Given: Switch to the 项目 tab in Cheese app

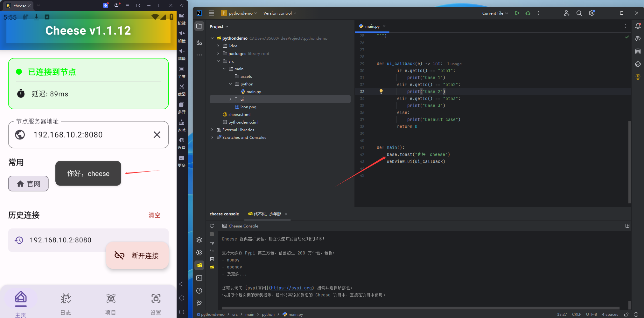Looking at the screenshot, I should pos(111,304).
